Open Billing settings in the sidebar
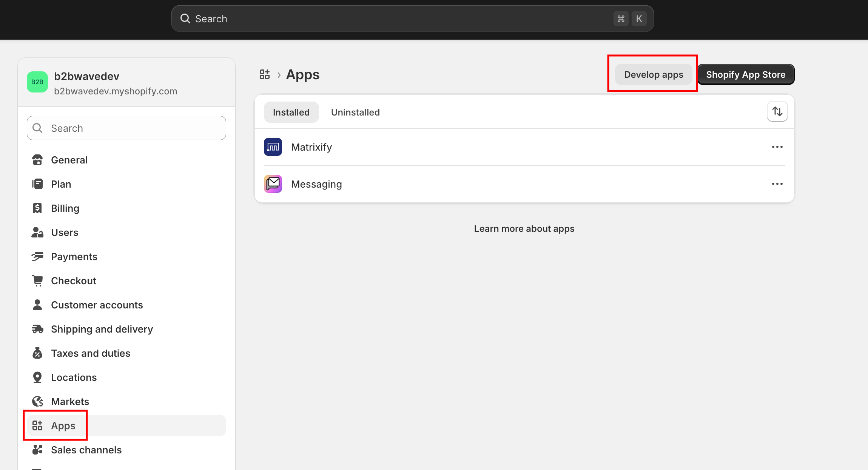868x470 pixels. tap(65, 208)
